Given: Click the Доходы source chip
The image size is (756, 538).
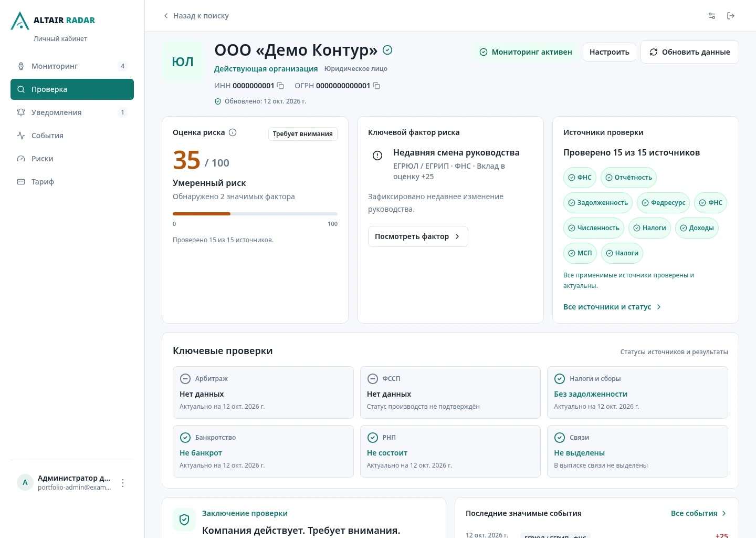Looking at the screenshot, I should coord(697,228).
